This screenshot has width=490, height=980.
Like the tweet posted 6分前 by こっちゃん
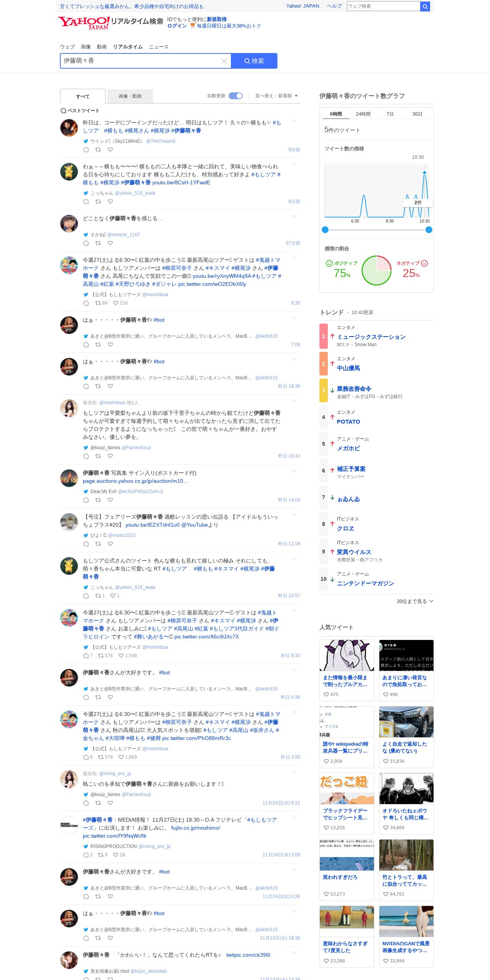coord(110,201)
